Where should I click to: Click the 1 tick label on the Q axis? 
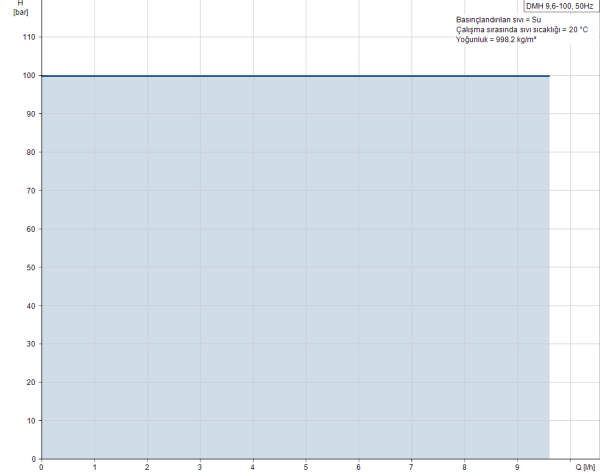tap(95, 467)
